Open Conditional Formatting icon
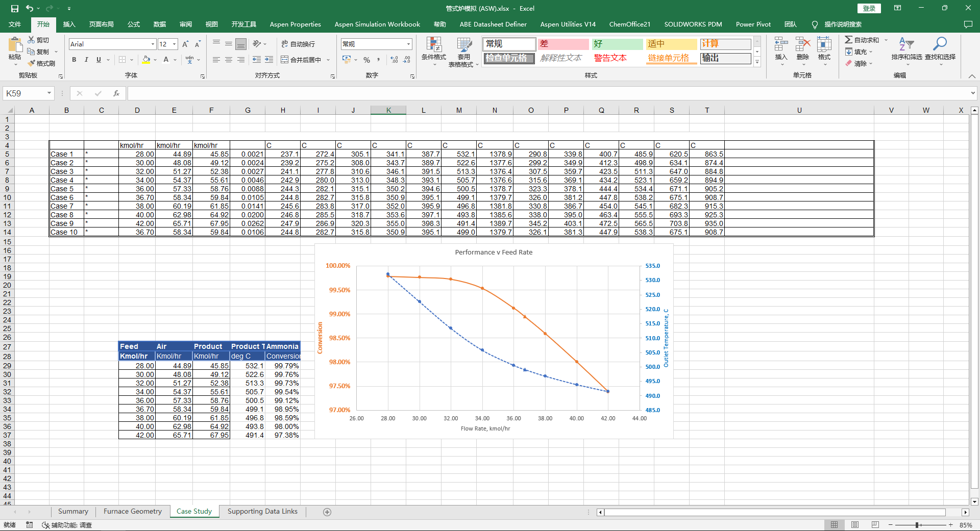Screen dimensions: 980x531 [x=434, y=45]
